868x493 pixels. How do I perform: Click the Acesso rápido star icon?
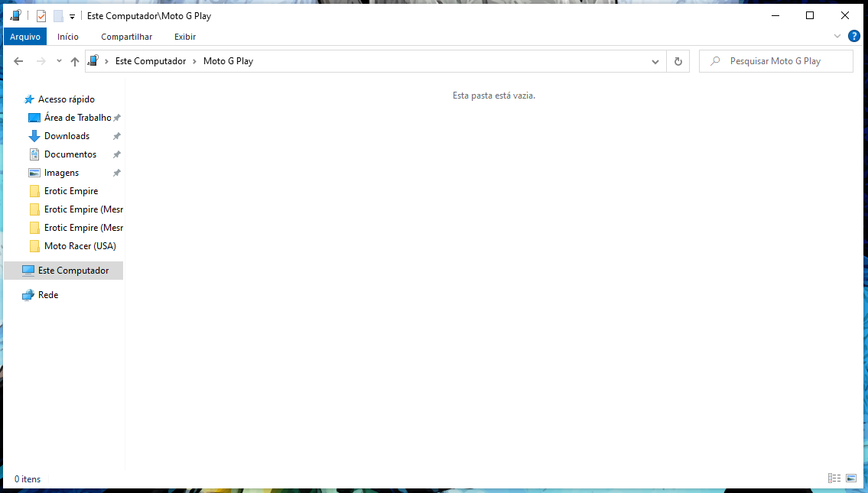pos(29,99)
